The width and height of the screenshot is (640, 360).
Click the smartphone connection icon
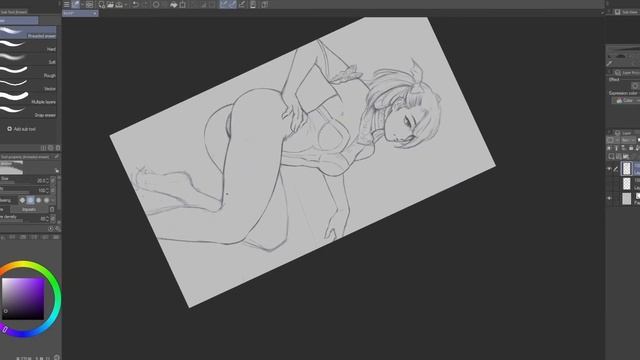coord(253,5)
